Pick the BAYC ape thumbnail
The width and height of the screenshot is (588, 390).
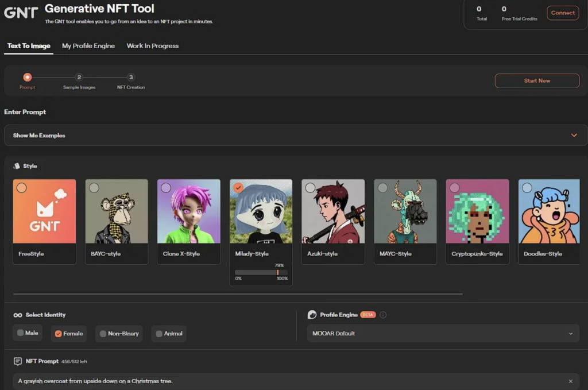(x=117, y=211)
